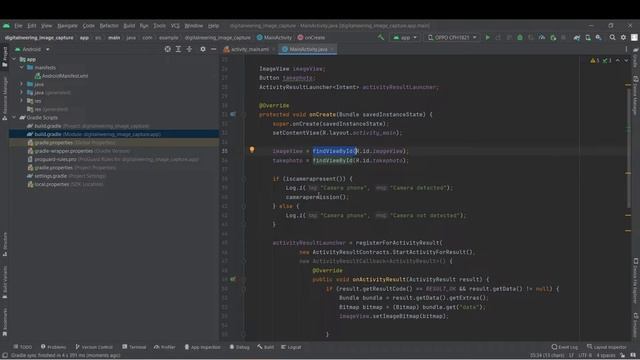Screen dimensions: 640x360
Task: Click Expand All in Project panel
Action: tap(178, 49)
